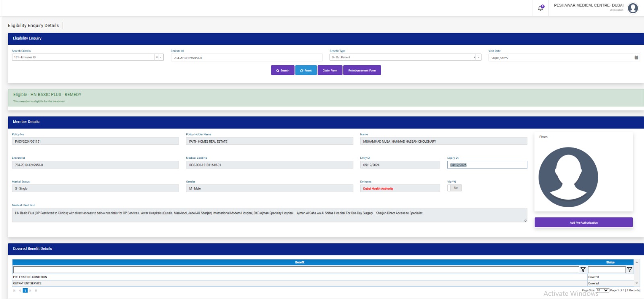Click the Search button
Image resolution: width=644 pixels, height=299 pixels.
pyautogui.click(x=283, y=71)
